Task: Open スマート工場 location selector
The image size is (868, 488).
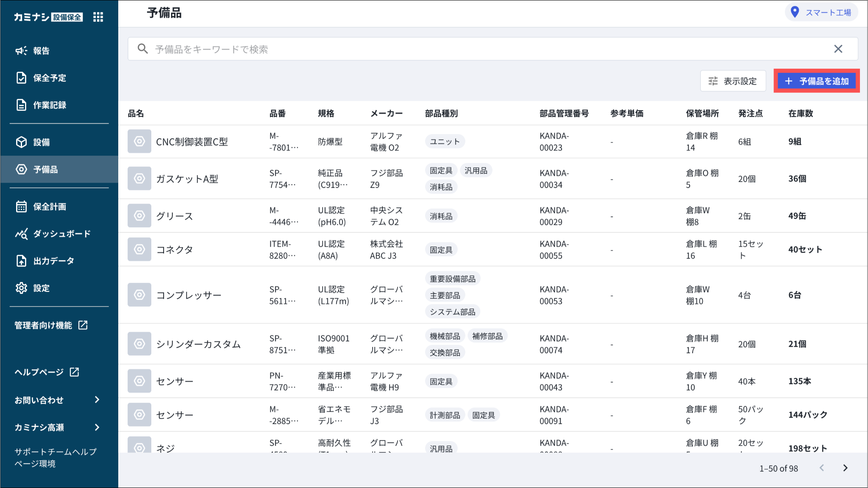Action: click(x=821, y=13)
